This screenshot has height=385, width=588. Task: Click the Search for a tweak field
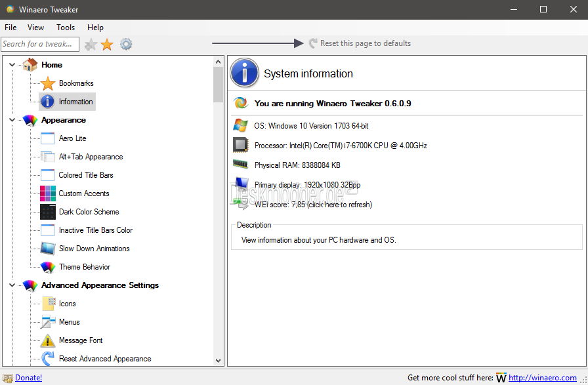pos(40,44)
